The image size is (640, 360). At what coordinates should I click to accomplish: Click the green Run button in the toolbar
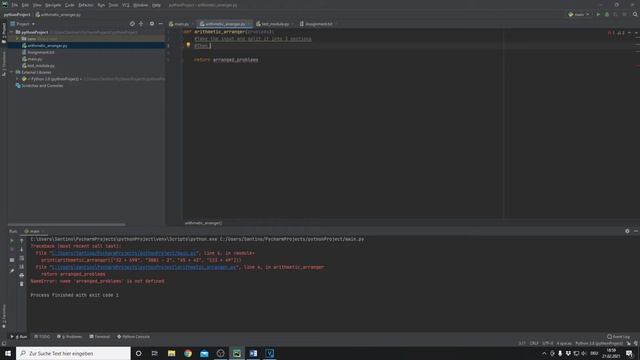click(x=598, y=14)
